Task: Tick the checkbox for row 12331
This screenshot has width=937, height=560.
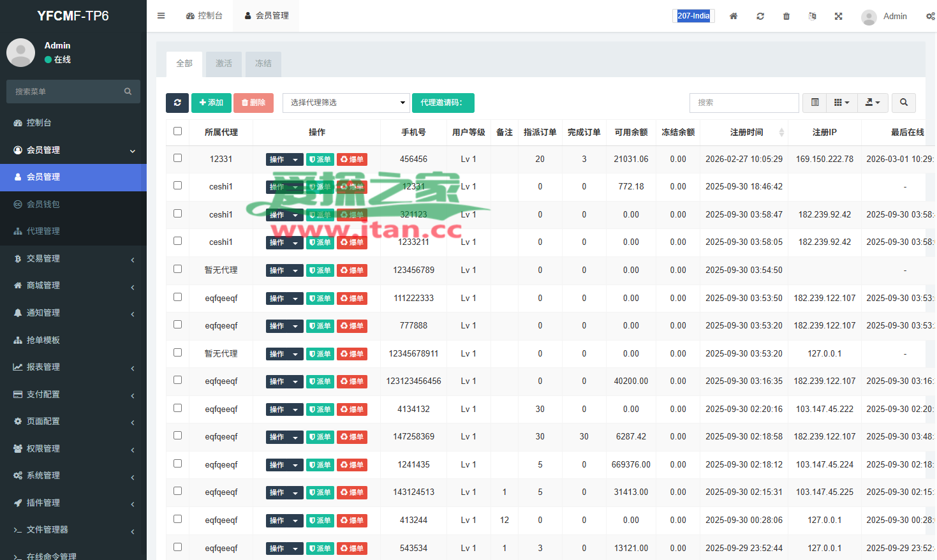Action: click(x=178, y=158)
